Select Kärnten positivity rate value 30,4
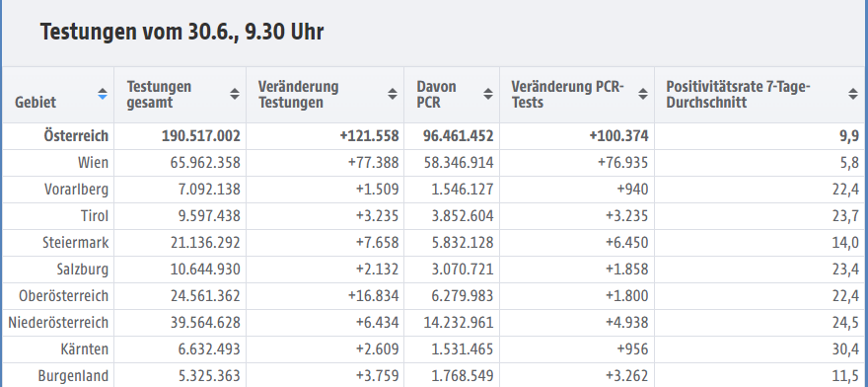Screen dimensions: 868x387 click(845, 349)
